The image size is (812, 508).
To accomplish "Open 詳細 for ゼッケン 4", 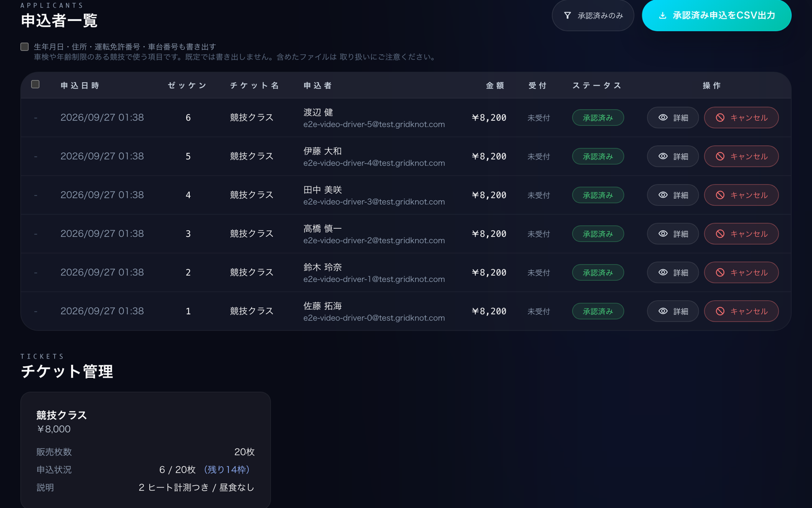I will [x=672, y=195].
